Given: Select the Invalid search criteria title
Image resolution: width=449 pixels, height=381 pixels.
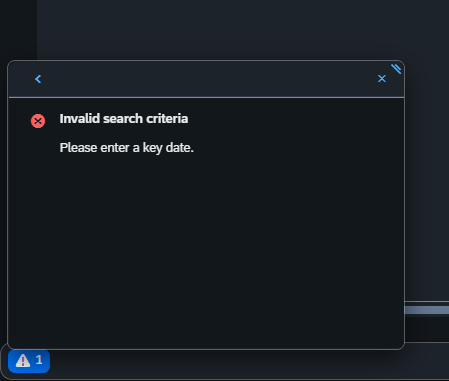Looking at the screenshot, I should click(x=124, y=119).
